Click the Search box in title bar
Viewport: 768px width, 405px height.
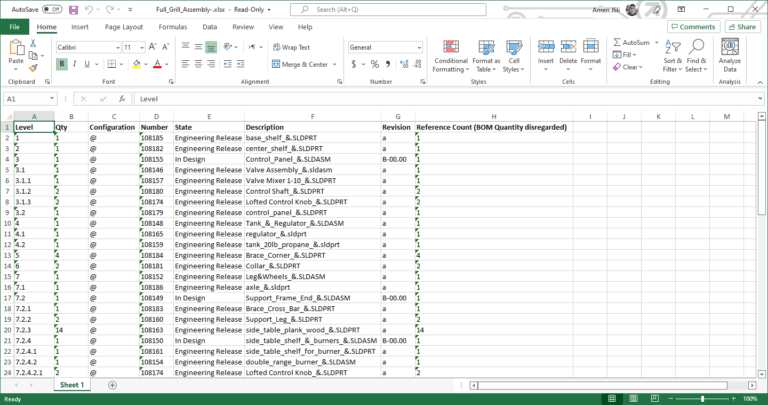388,9
